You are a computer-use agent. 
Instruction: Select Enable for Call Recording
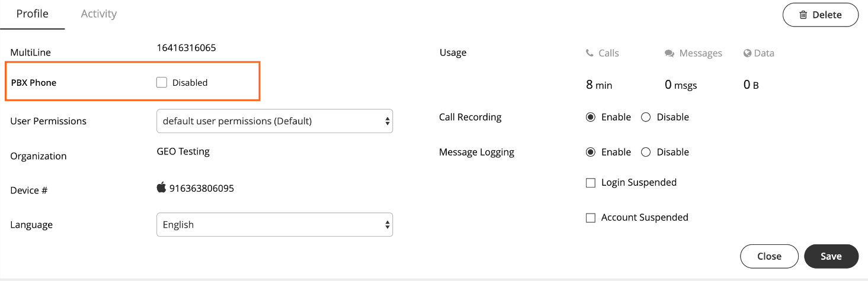(x=590, y=117)
